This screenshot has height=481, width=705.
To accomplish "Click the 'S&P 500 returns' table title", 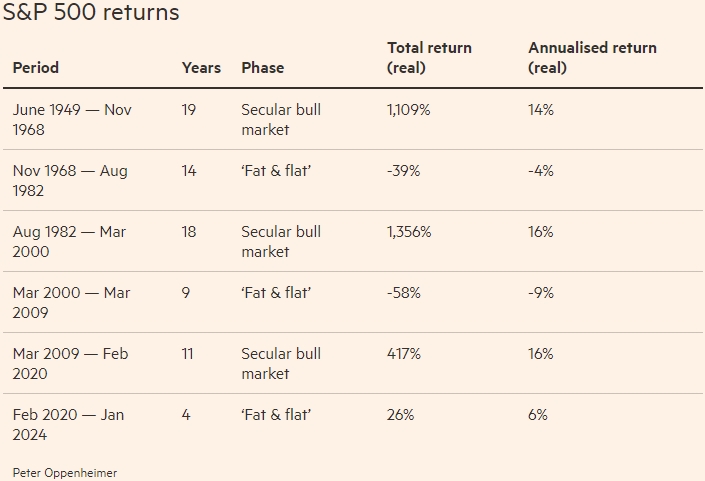I will pos(91,13).
